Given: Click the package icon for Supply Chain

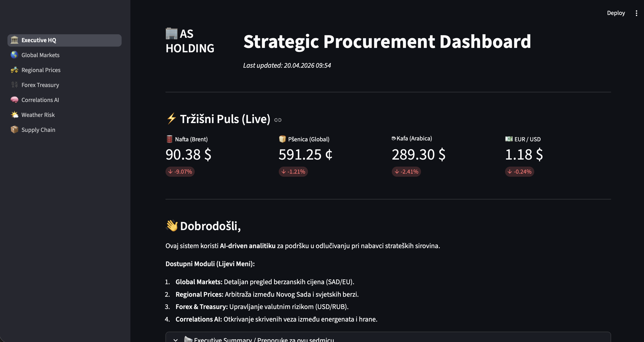Looking at the screenshot, I should point(14,130).
